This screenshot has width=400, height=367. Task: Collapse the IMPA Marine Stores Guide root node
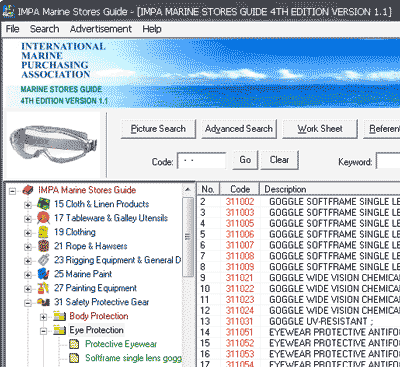(12, 191)
